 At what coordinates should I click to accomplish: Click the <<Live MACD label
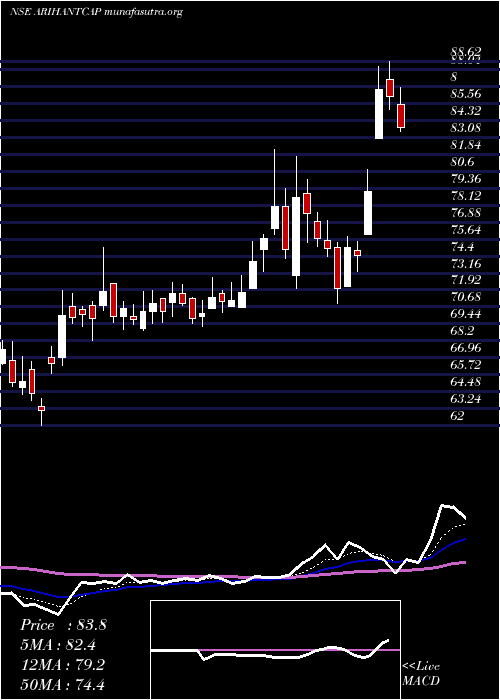pos(421,674)
